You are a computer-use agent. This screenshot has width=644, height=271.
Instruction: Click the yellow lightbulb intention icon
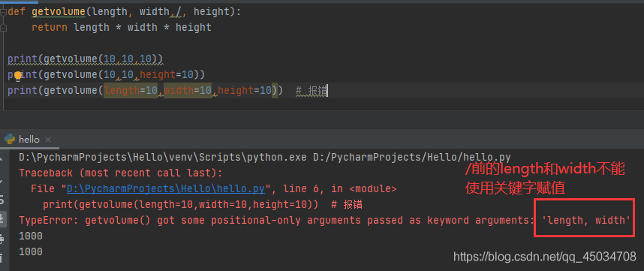click(x=18, y=76)
